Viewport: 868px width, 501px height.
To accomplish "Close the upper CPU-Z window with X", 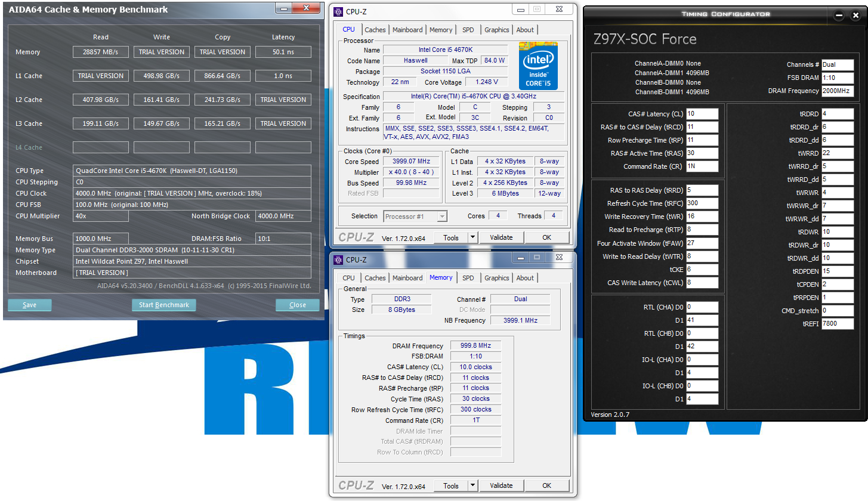I will click(x=558, y=9).
